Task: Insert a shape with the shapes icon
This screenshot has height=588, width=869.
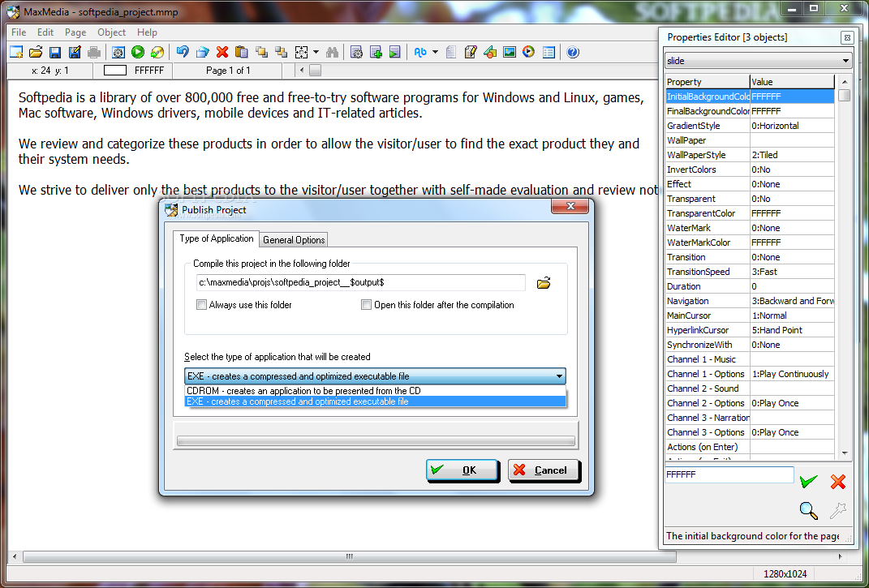Action: click(x=490, y=52)
